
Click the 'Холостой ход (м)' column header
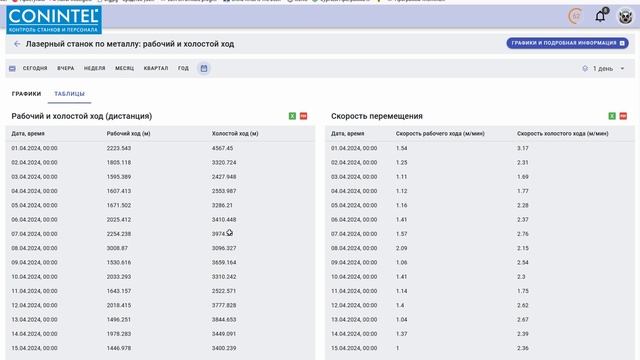click(235, 133)
